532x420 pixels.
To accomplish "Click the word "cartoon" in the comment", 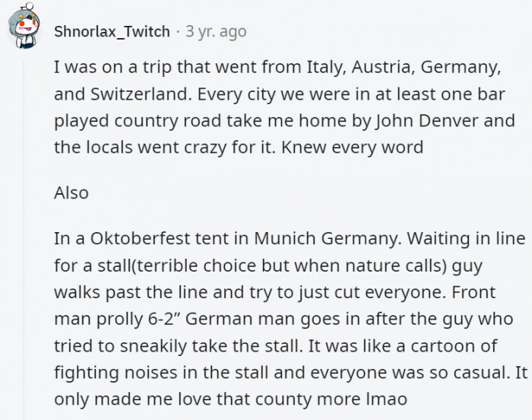I will point(445,346).
